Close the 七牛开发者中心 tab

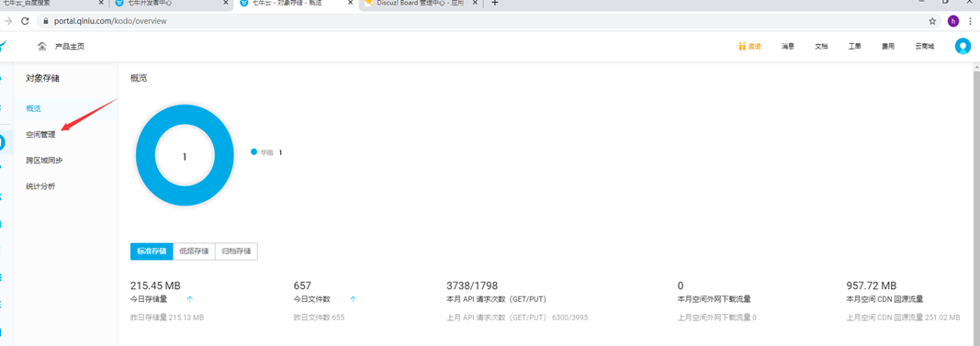point(226,3)
